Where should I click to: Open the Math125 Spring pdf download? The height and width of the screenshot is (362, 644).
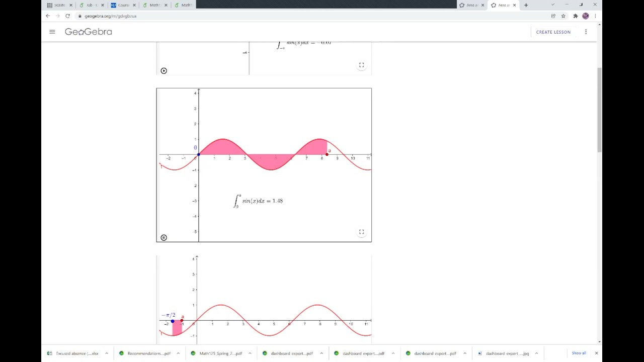(216, 353)
